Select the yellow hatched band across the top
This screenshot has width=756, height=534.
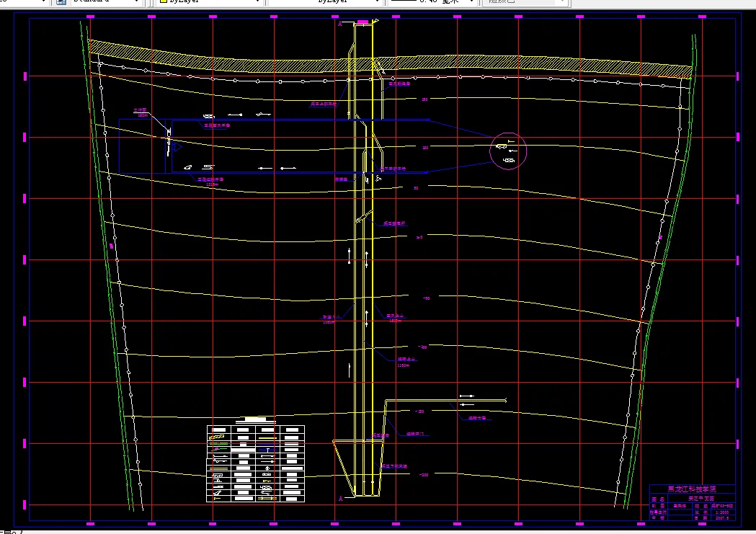[390, 61]
